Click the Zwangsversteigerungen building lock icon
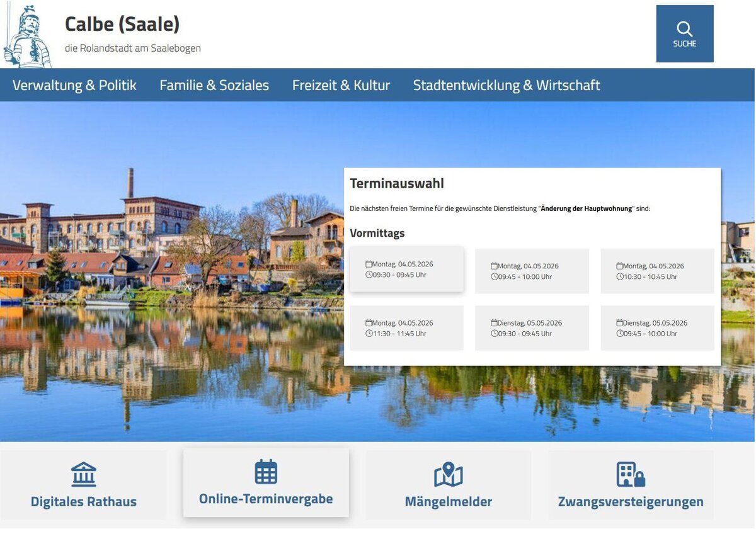 coord(630,474)
